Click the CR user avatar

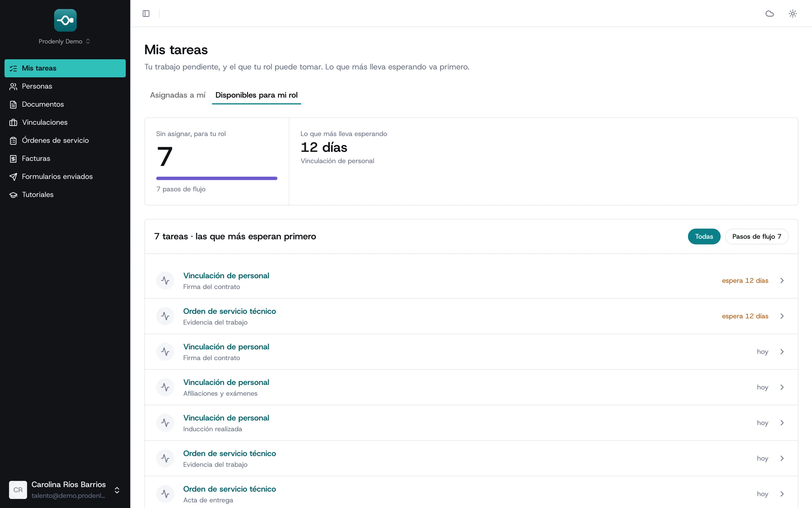[x=18, y=490]
